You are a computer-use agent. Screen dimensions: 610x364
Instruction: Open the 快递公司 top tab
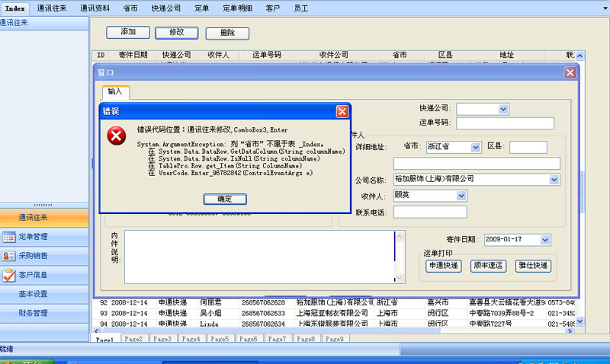tap(166, 8)
